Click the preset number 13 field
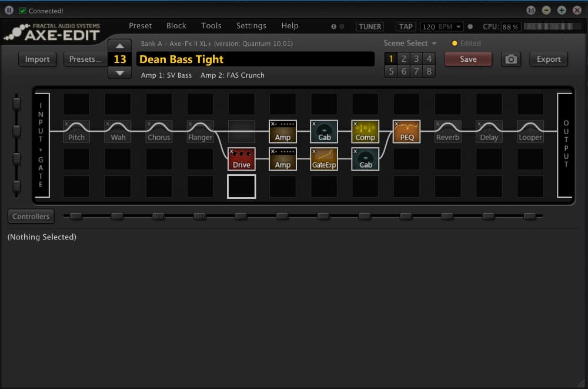 point(119,59)
